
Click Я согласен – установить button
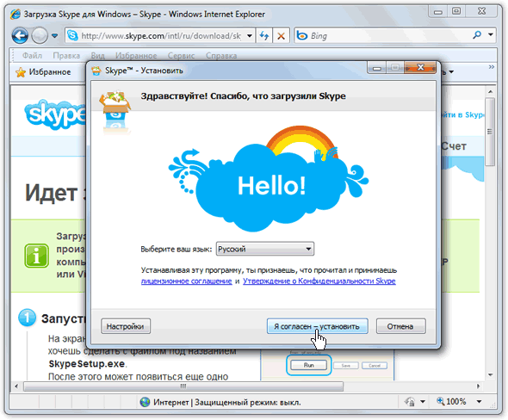tap(317, 326)
